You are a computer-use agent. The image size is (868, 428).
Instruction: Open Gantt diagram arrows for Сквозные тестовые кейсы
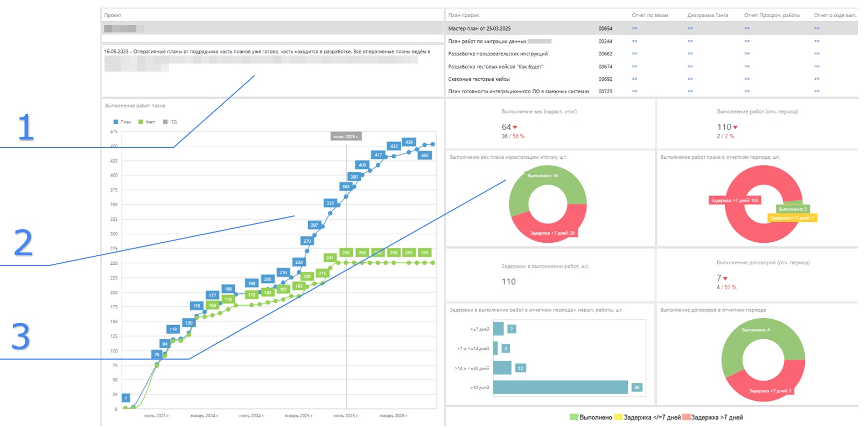[690, 79]
